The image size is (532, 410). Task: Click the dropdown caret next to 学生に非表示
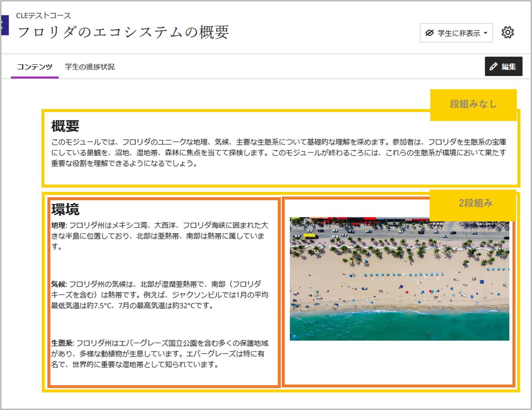pos(486,33)
